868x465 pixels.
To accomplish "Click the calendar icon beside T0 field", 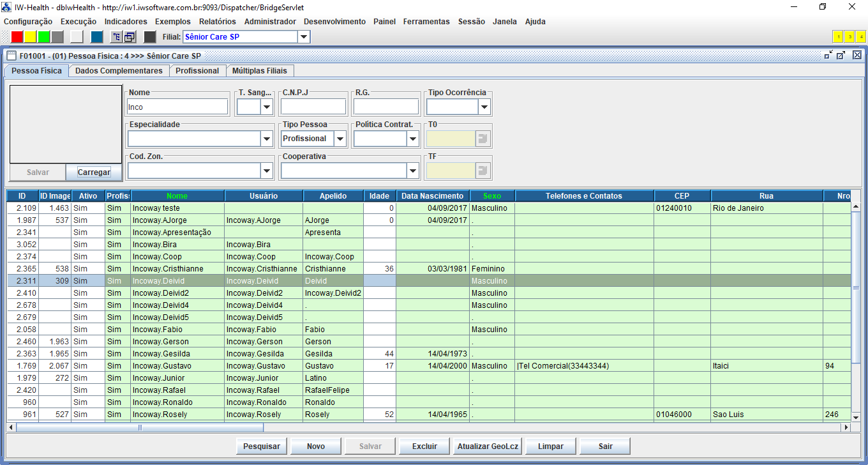I will pyautogui.click(x=483, y=139).
